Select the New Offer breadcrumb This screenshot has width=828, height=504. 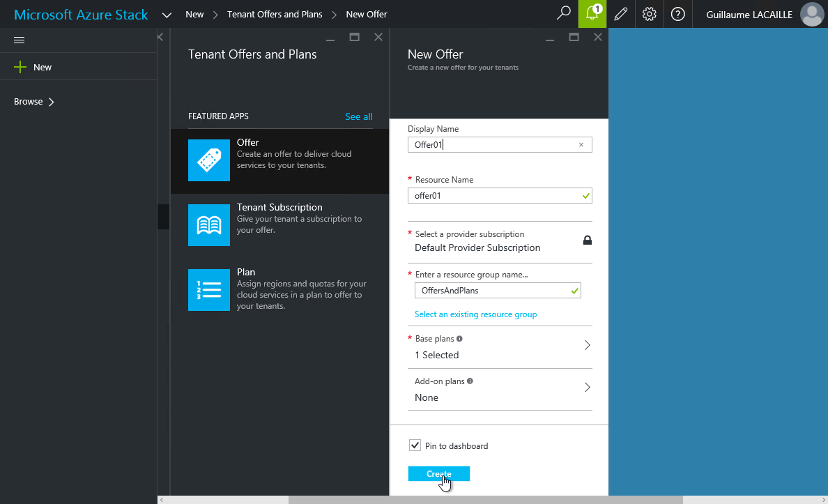[367, 14]
